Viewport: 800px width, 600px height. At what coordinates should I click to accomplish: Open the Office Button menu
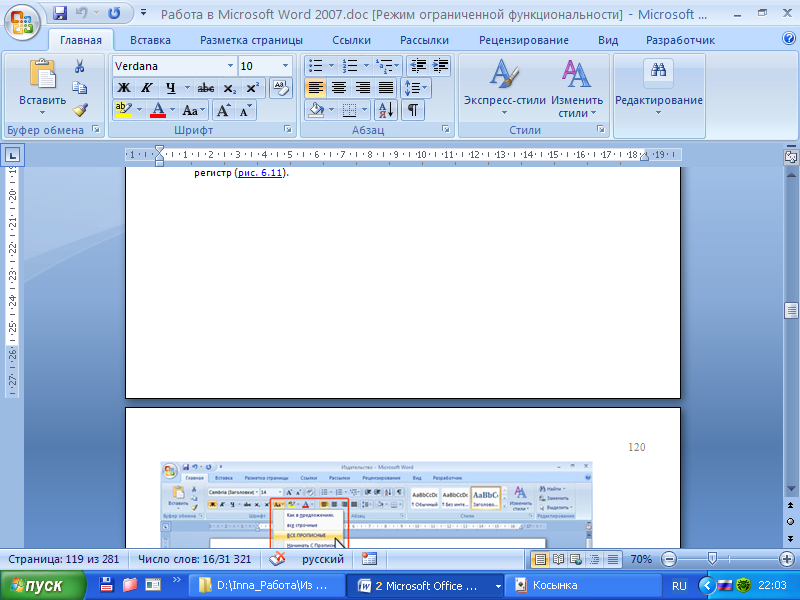point(22,22)
